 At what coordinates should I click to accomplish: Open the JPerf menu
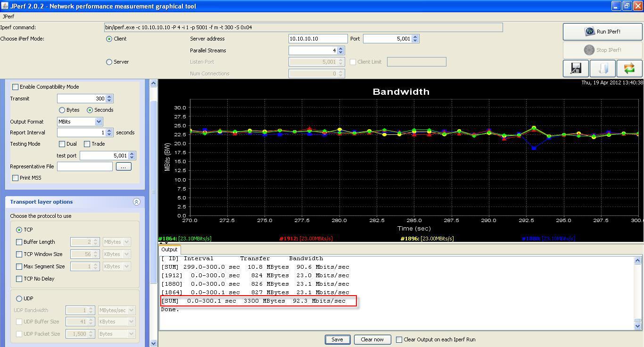coord(8,17)
